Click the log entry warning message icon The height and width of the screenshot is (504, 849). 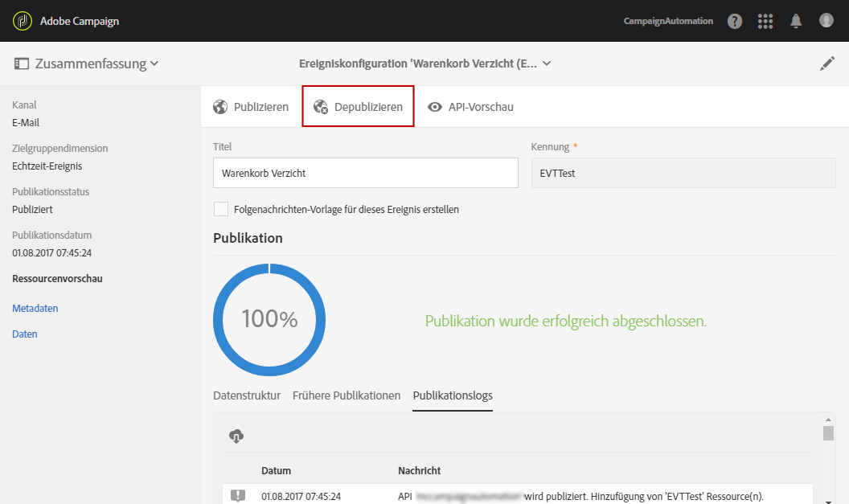pos(238,495)
